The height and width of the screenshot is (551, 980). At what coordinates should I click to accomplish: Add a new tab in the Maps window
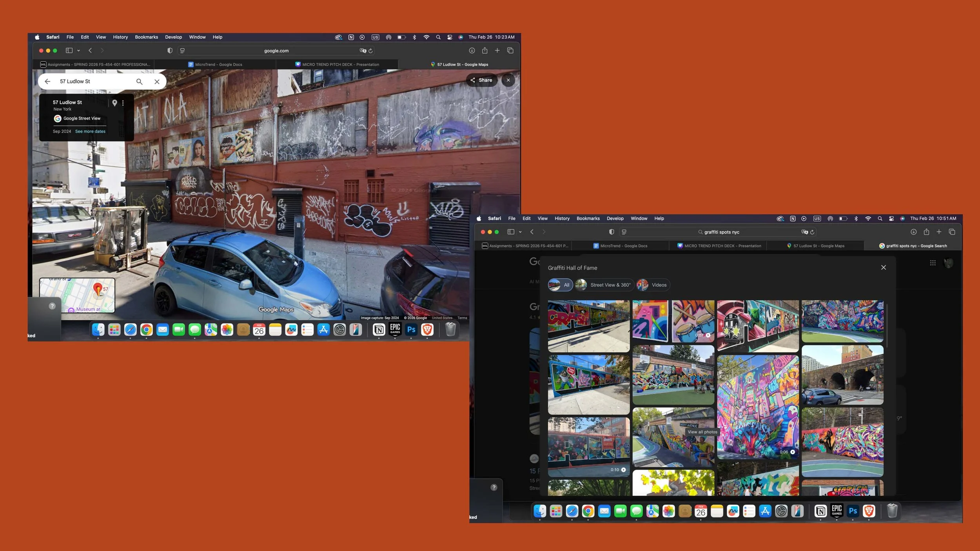click(497, 51)
